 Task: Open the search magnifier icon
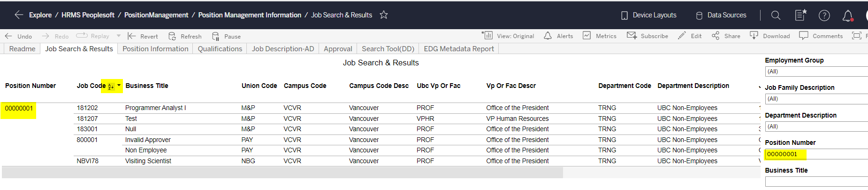click(x=776, y=16)
